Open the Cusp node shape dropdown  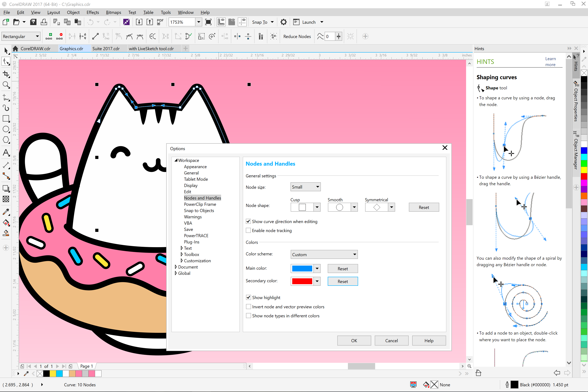(317, 207)
